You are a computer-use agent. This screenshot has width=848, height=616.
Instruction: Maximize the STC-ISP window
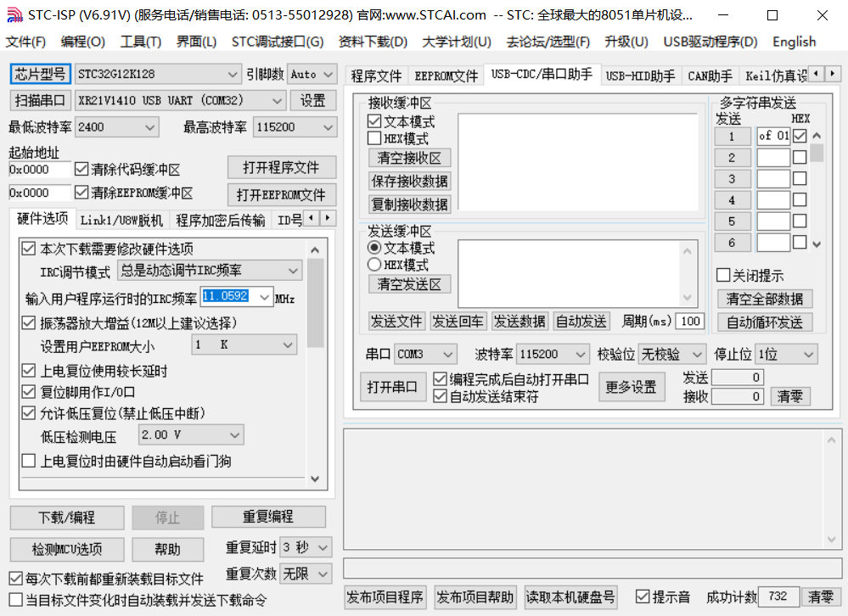tap(772, 15)
